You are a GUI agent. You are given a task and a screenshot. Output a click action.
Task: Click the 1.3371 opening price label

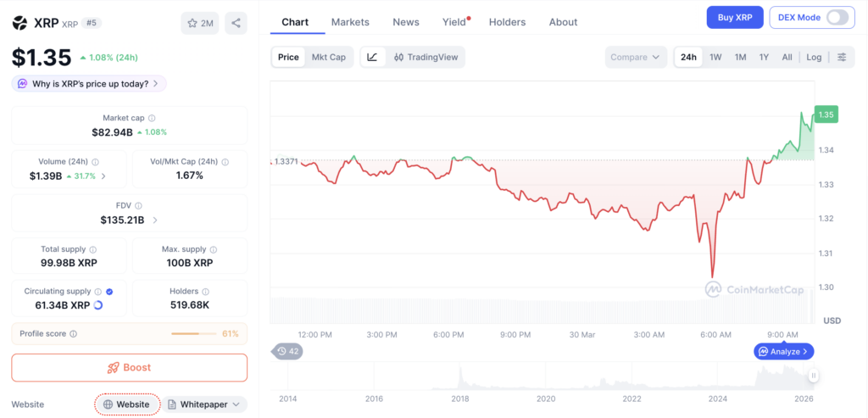click(x=287, y=161)
